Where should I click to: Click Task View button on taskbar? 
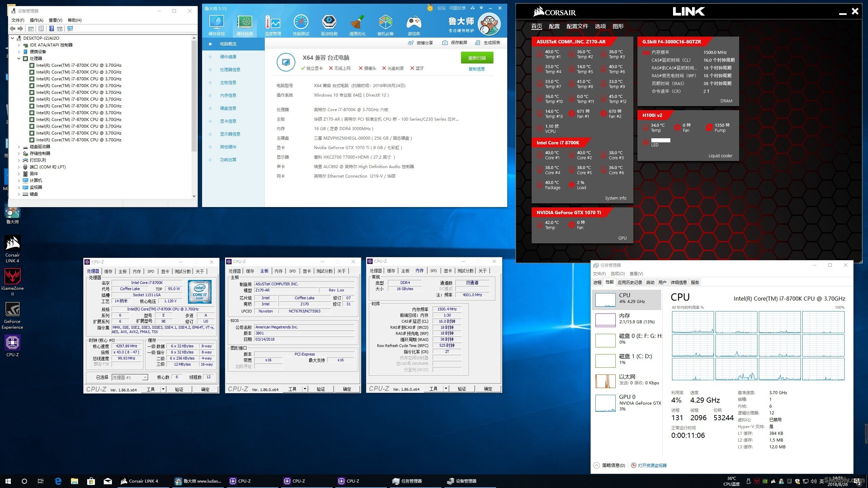41,481
